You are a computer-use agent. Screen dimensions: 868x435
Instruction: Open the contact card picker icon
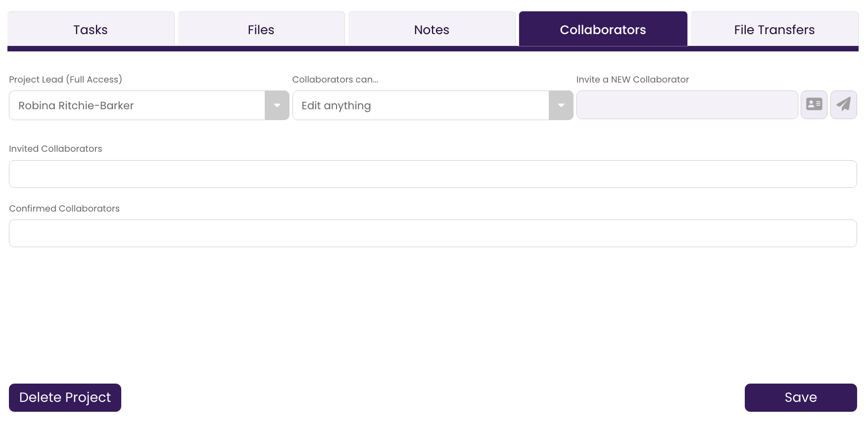(x=814, y=105)
